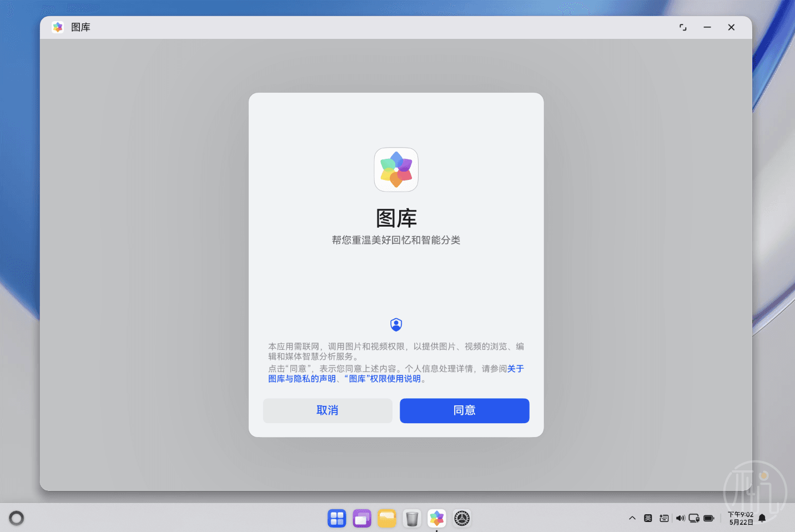This screenshot has height=532, width=795.
Task: Click the Gallery icon in the title bar
Action: [x=58, y=27]
